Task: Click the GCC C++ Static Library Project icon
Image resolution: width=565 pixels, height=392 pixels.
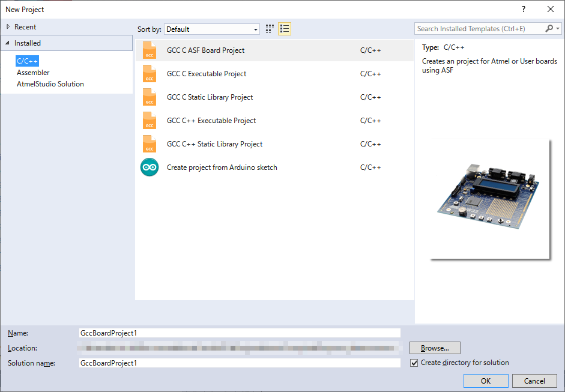Action: (x=150, y=144)
